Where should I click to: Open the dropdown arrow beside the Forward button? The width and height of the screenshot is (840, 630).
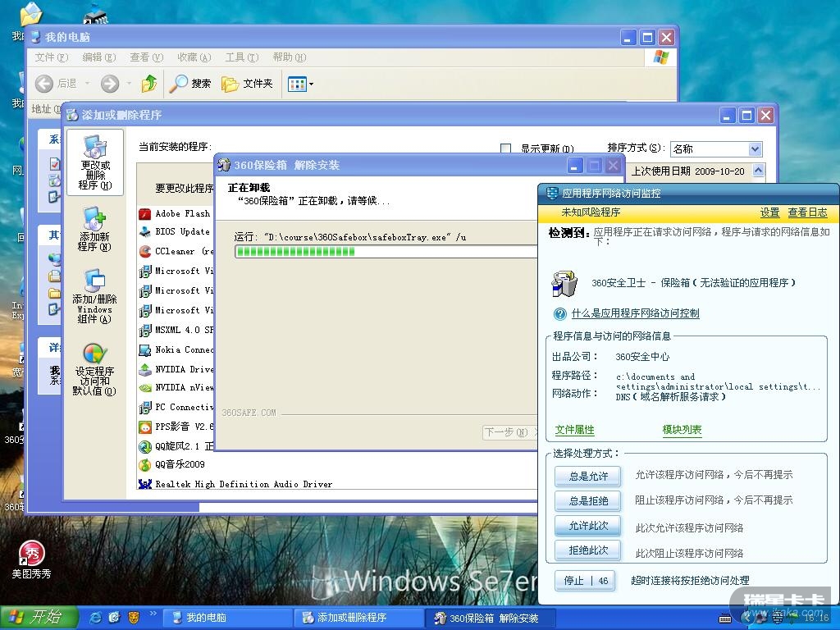[129, 84]
